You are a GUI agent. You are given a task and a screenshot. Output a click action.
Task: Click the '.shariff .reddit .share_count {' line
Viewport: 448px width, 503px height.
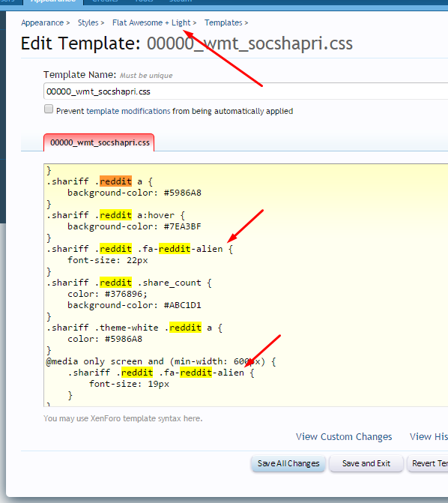129,283
